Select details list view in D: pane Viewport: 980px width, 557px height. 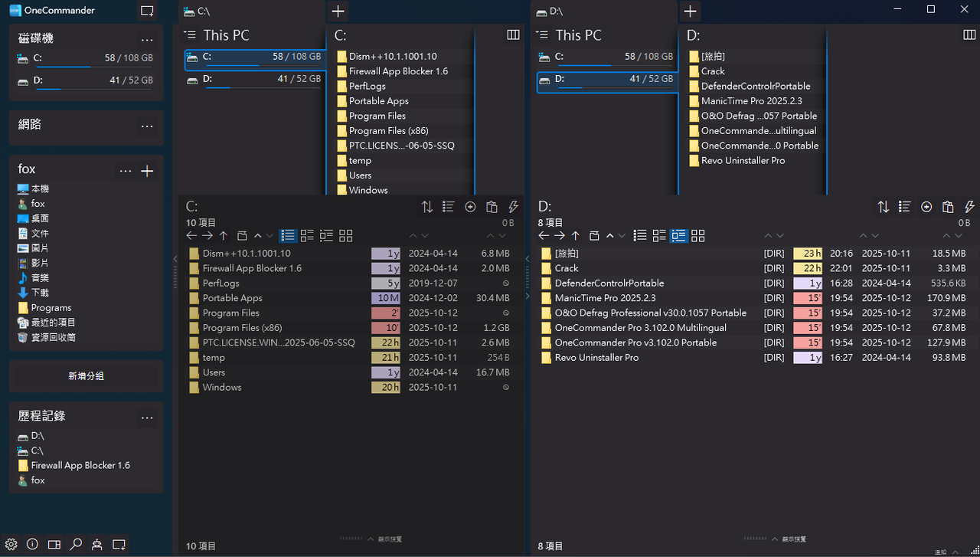640,236
